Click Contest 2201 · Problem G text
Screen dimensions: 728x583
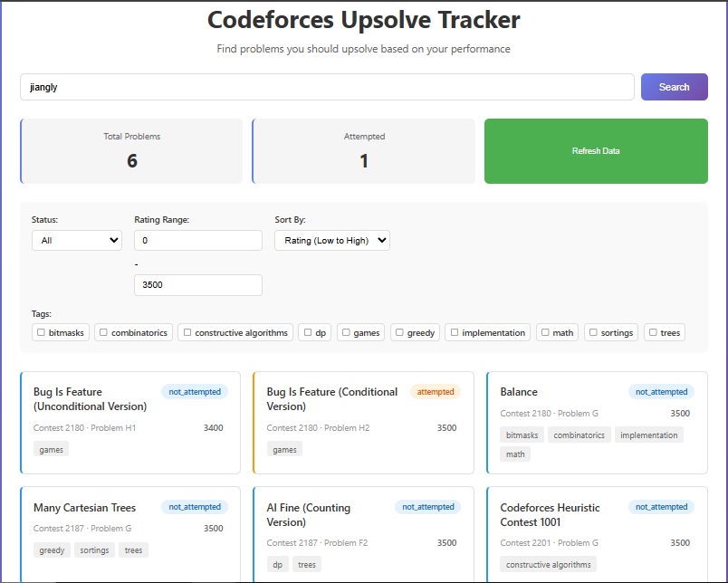550,542
